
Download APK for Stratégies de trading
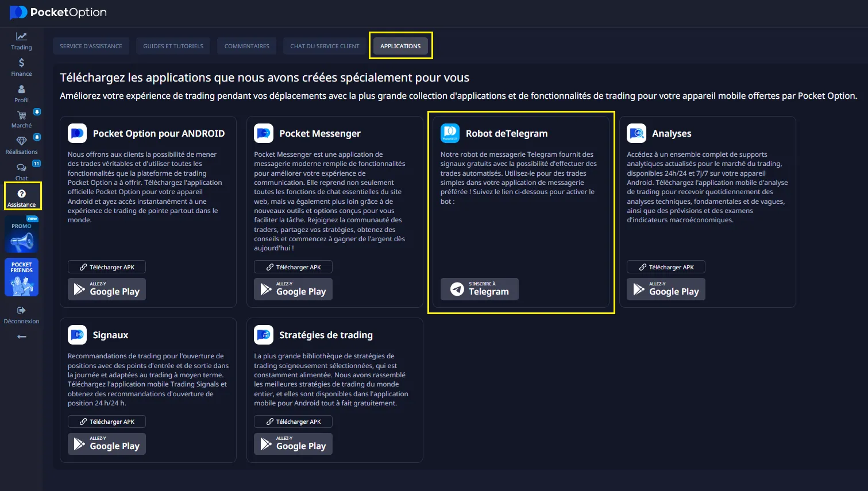(293, 422)
